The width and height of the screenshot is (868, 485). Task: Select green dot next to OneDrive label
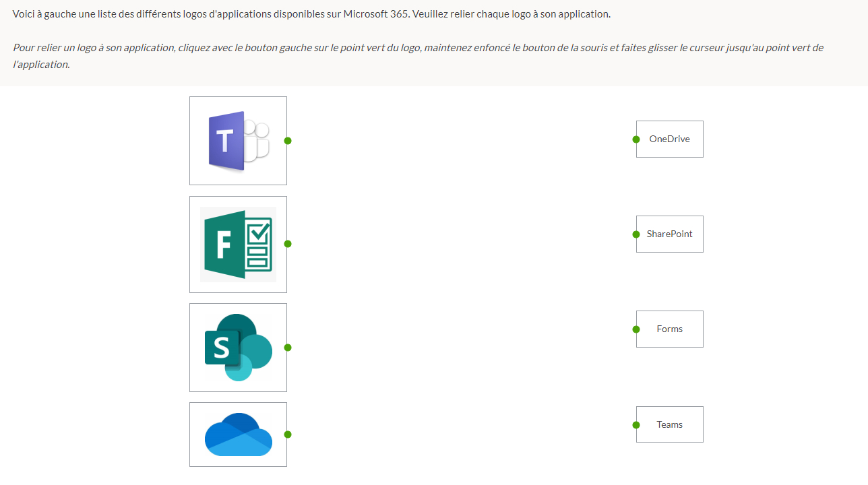point(636,139)
